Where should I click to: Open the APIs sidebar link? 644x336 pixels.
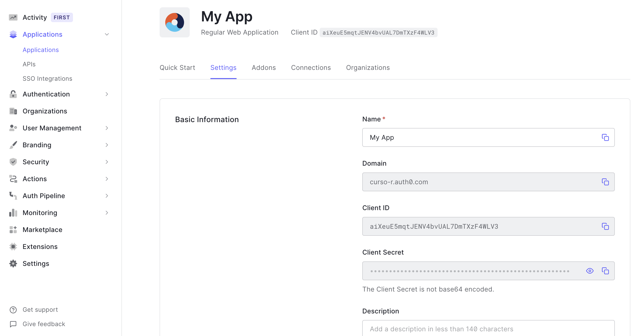[29, 64]
